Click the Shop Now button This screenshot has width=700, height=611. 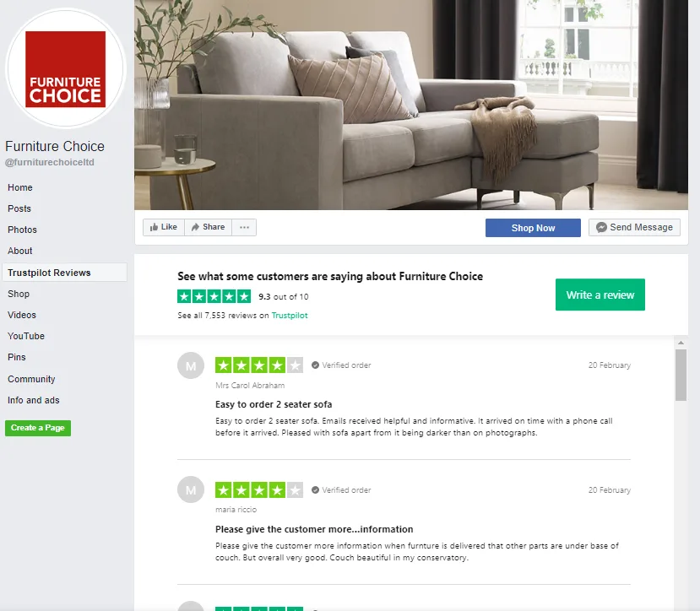pyautogui.click(x=533, y=228)
